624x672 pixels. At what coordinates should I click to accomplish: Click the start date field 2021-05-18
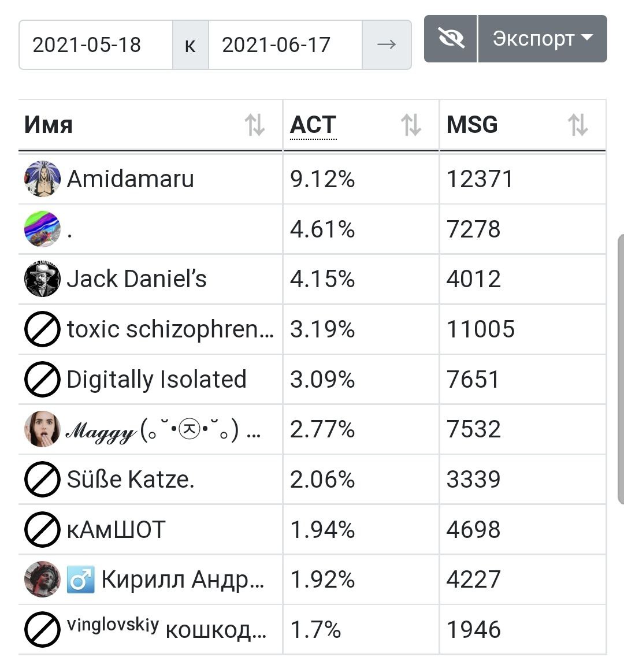coord(96,44)
